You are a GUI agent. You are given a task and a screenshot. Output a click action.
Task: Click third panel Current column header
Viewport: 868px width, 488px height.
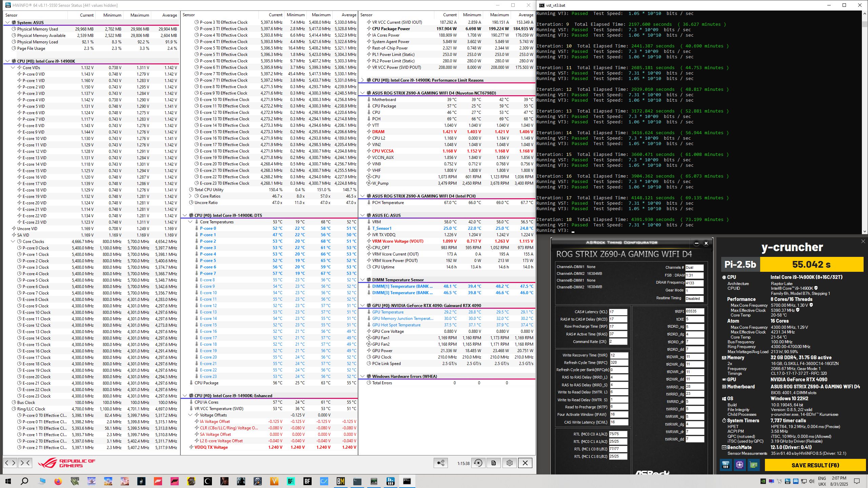[447, 15]
